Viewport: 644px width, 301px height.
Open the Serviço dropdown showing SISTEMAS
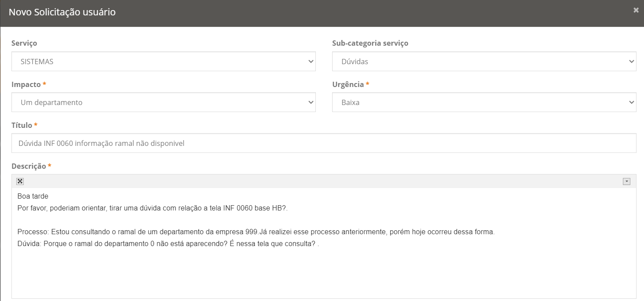tap(163, 62)
